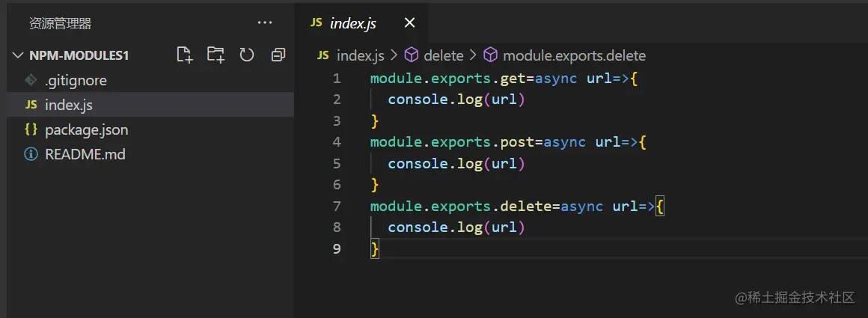Viewport: 868px width, 318px height.
Task: Open explorer More Actions ellipsis menu
Action: coord(265,23)
